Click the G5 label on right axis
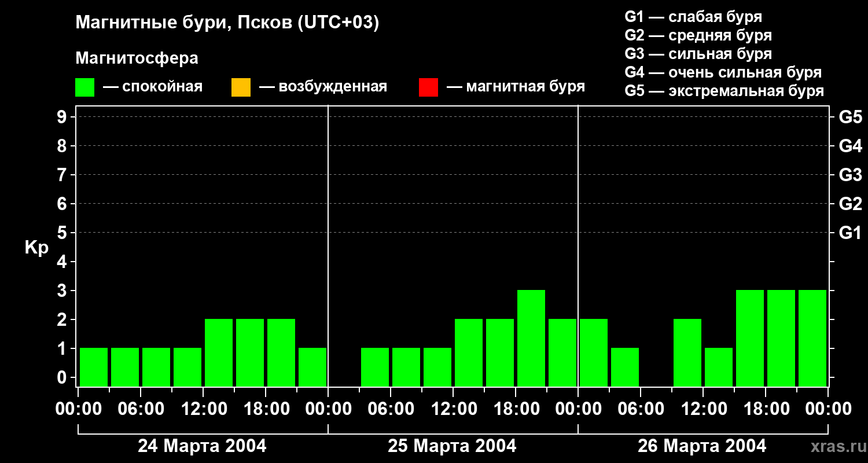 pos(850,117)
